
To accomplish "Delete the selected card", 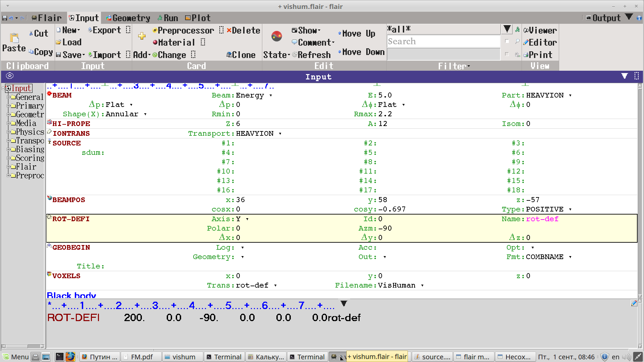I will [x=244, y=31].
